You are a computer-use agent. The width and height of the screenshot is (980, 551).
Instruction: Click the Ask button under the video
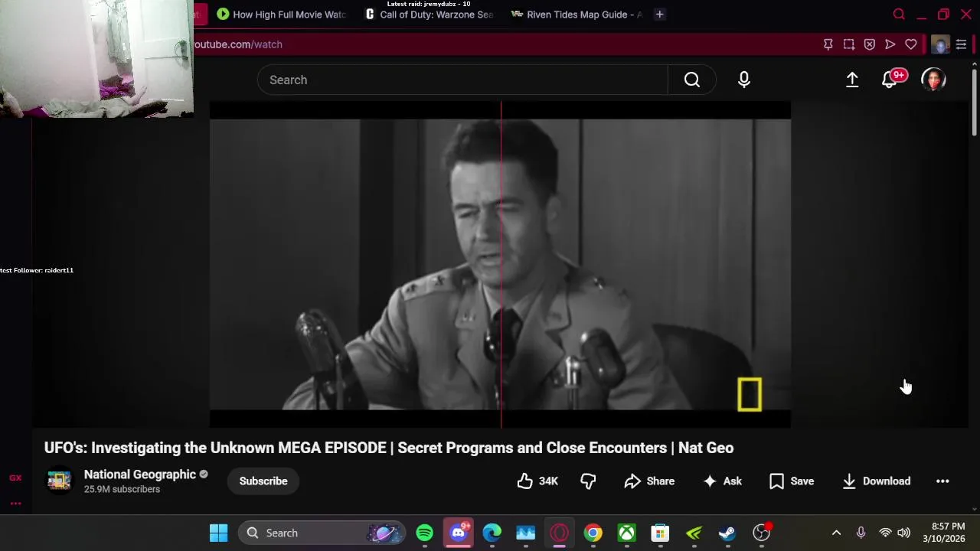[x=723, y=481]
